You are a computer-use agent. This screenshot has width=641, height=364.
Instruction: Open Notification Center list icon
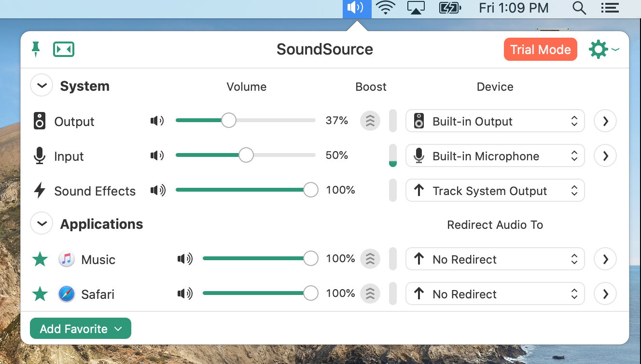pyautogui.click(x=610, y=8)
